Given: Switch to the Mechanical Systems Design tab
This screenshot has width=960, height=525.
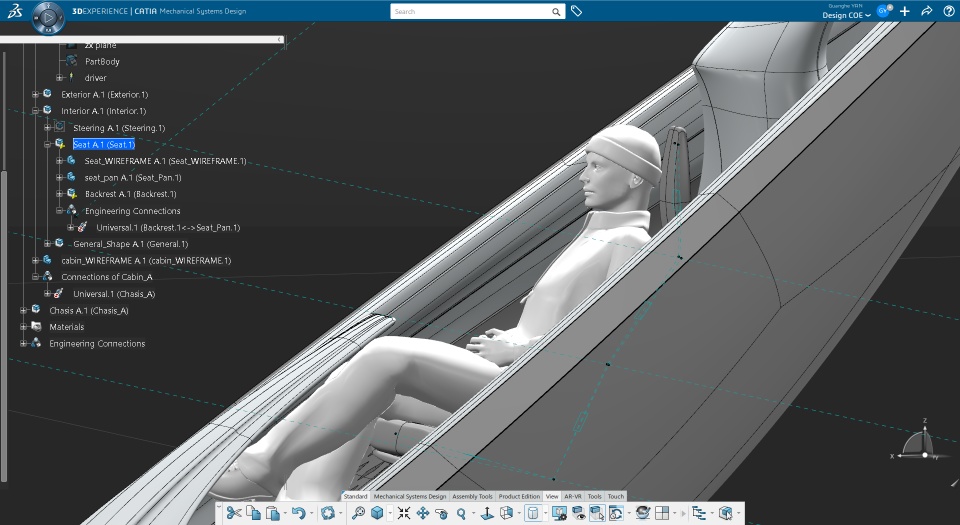Looking at the screenshot, I should [410, 496].
